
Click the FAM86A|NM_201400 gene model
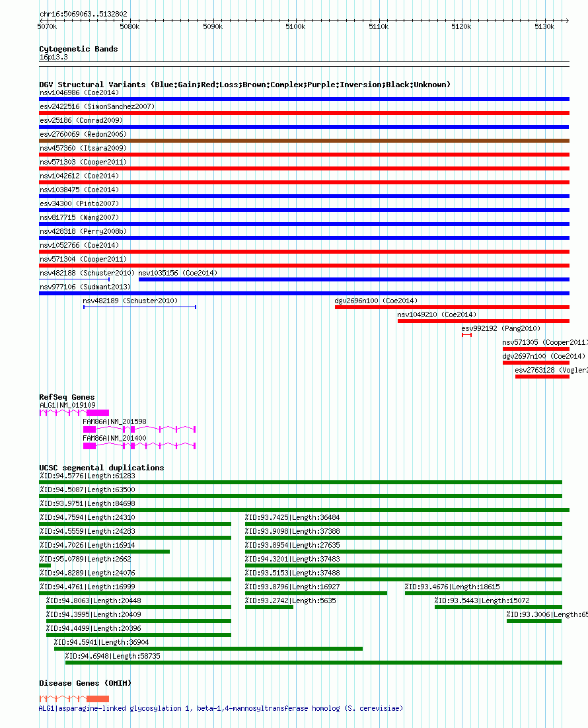pos(139,446)
